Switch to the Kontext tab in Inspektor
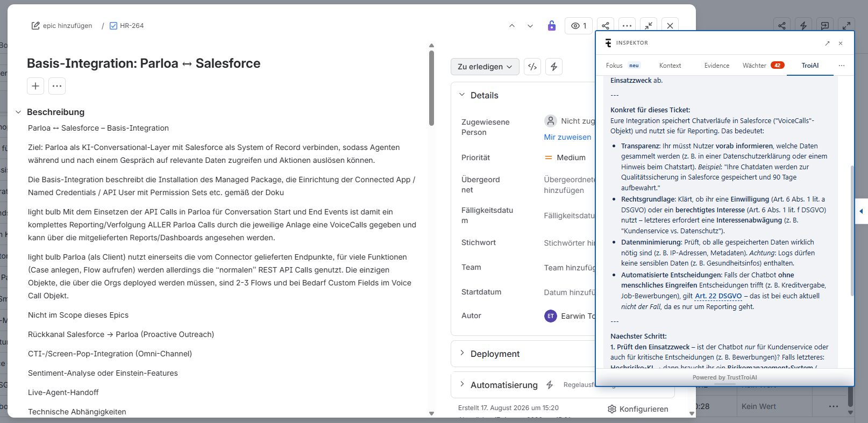Screen dimensions: 868x423 [x=670, y=66]
